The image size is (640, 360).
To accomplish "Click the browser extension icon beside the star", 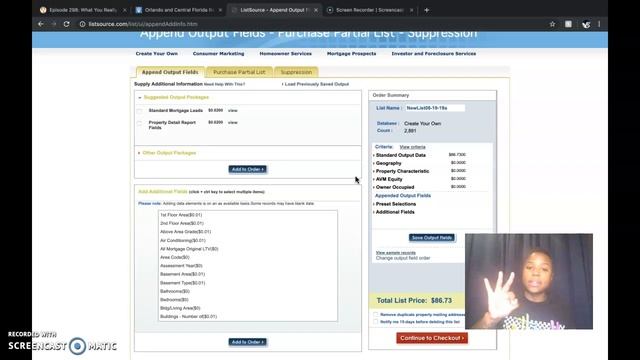I will click(568, 24).
